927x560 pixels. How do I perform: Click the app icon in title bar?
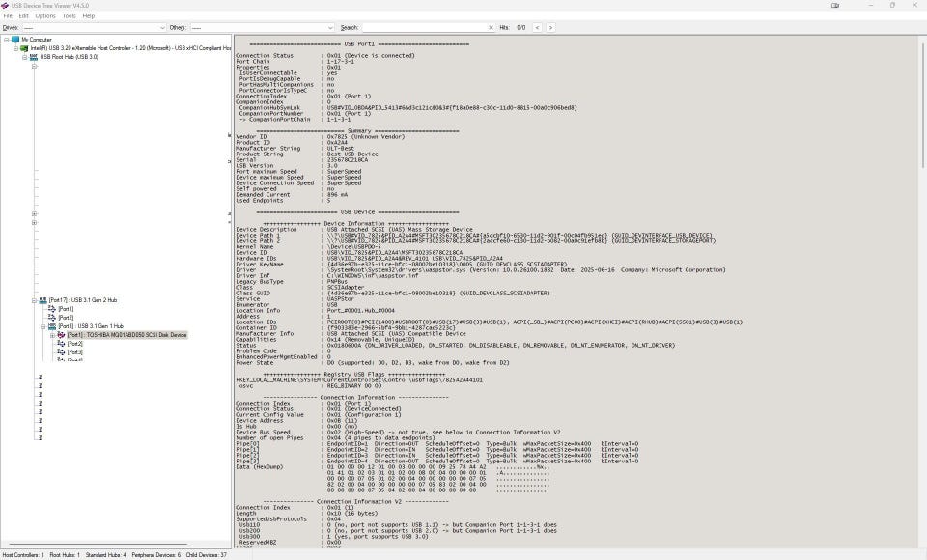point(5,5)
